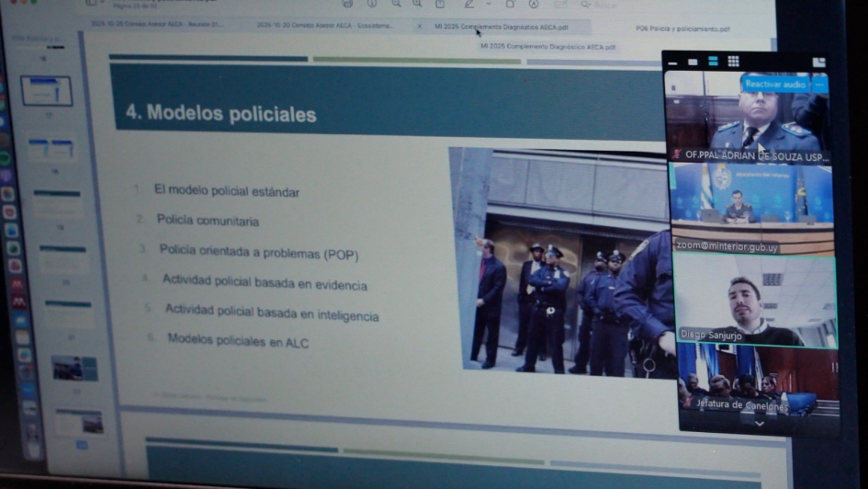Click Zoom exit minimized view icon
The height and width of the screenshot is (489, 868).
coord(818,62)
